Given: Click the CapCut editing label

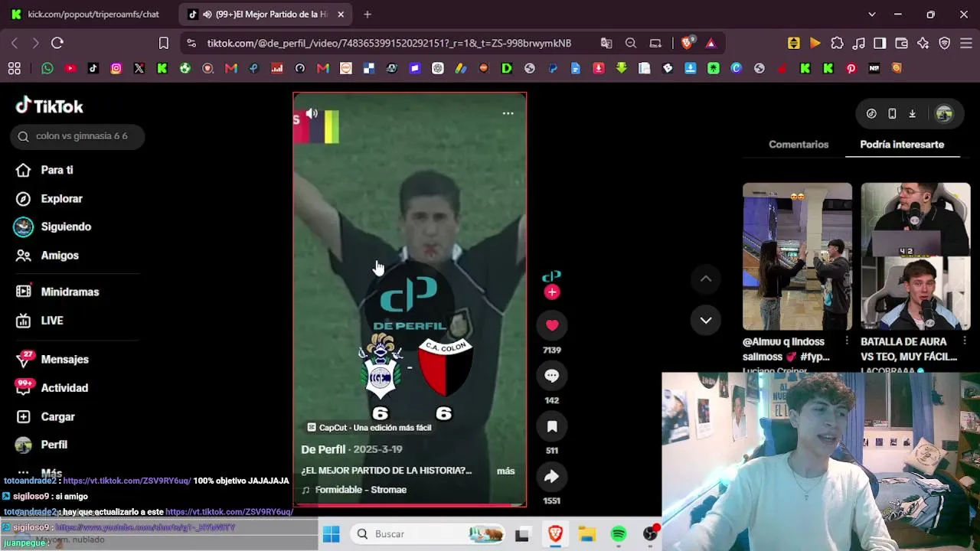Looking at the screenshot, I should (x=369, y=428).
